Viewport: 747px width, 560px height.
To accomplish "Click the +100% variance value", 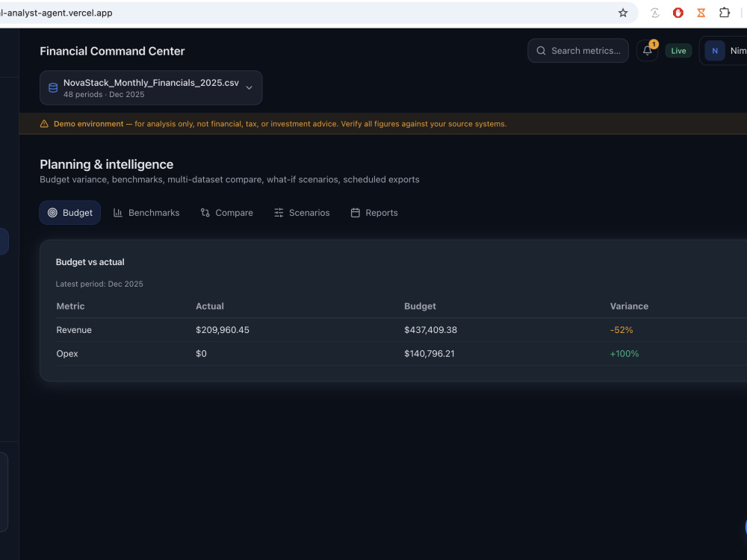I will point(624,354).
